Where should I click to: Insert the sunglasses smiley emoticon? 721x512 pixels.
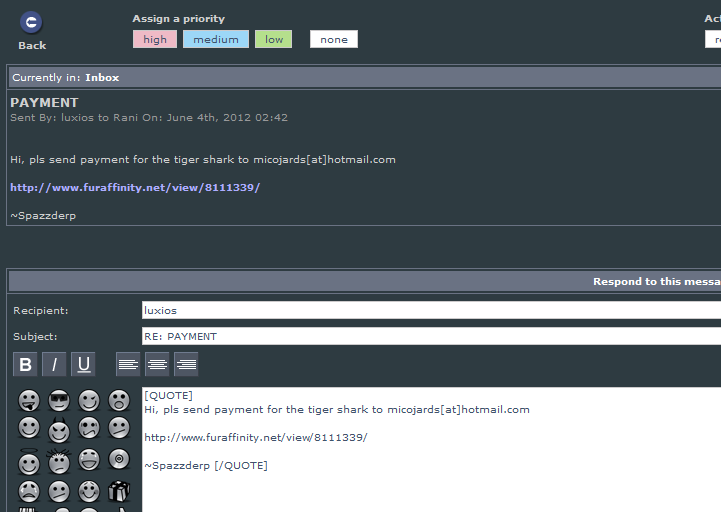[x=59, y=401]
